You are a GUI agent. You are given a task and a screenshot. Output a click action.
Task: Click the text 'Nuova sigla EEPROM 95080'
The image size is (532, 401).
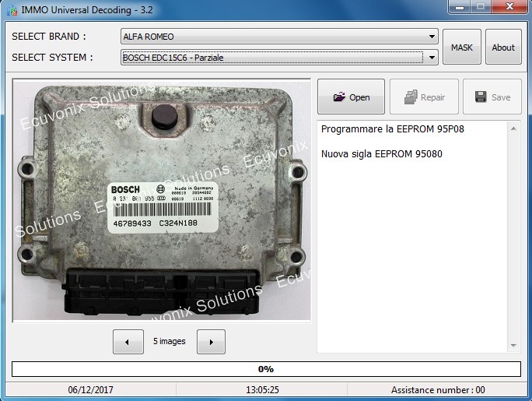382,154
